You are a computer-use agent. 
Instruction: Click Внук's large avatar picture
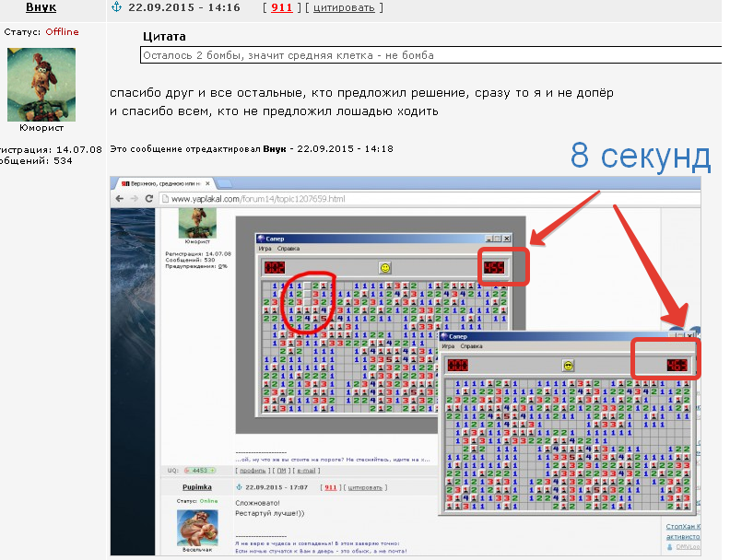click(x=41, y=85)
